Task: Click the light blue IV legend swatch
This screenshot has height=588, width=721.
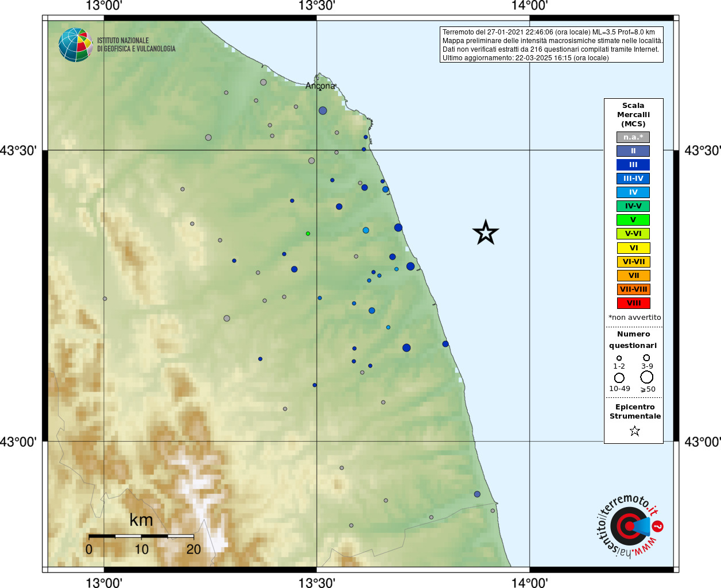Action: pos(633,192)
